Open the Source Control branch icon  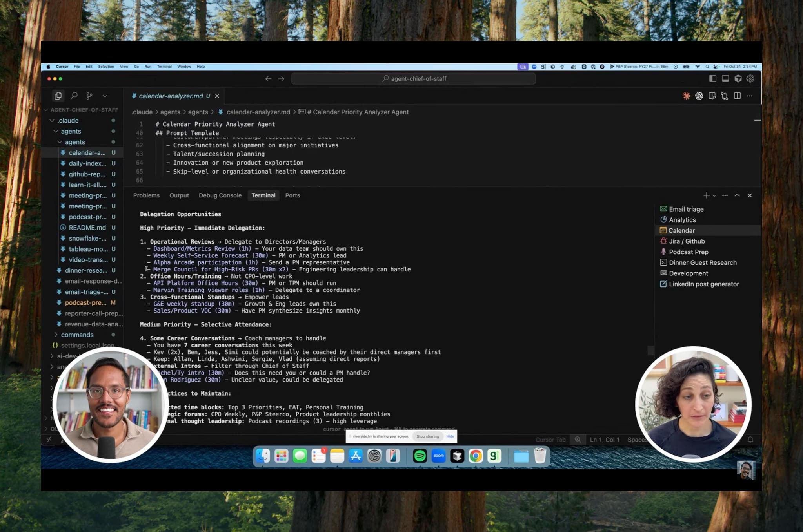click(x=89, y=96)
